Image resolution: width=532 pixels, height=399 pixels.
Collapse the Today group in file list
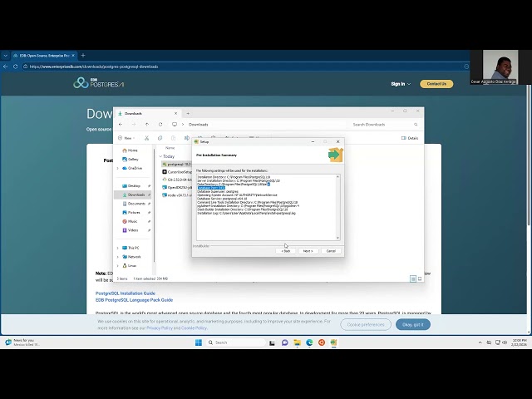pos(160,156)
